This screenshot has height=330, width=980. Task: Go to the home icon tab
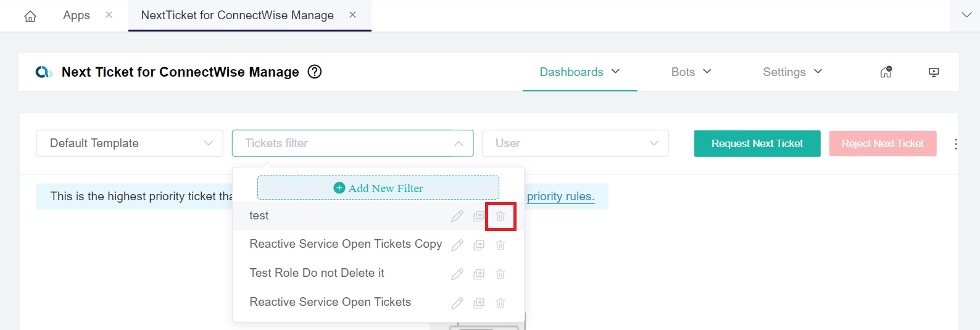[30, 16]
